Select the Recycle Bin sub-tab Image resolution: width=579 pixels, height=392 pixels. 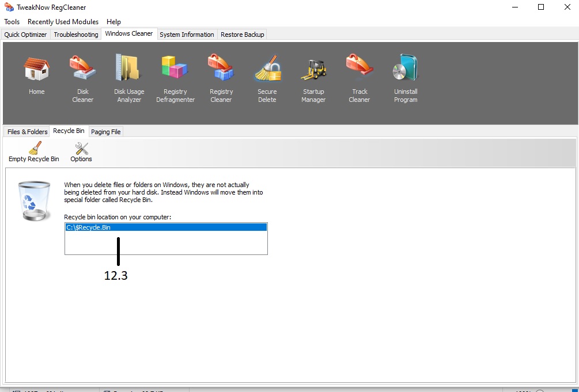click(69, 131)
